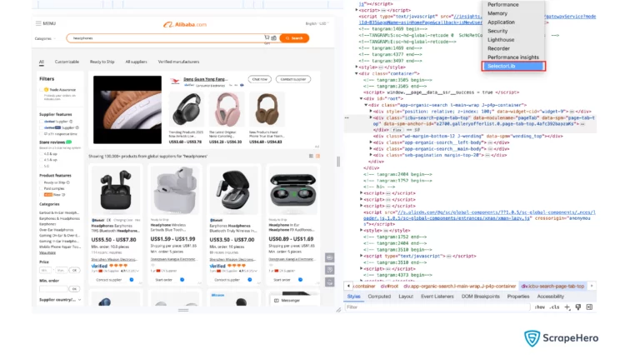
Task: Click chat icon on US$1.59 product card
Action: tap(182, 280)
